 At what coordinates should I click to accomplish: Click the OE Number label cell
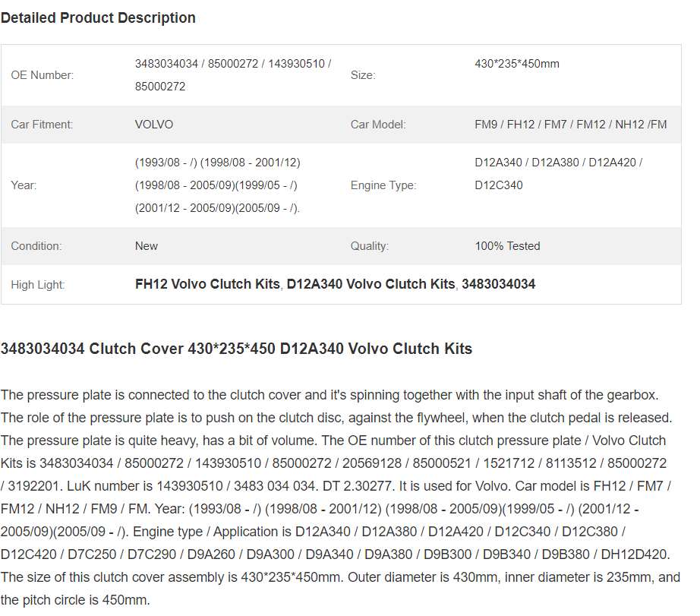[43, 75]
